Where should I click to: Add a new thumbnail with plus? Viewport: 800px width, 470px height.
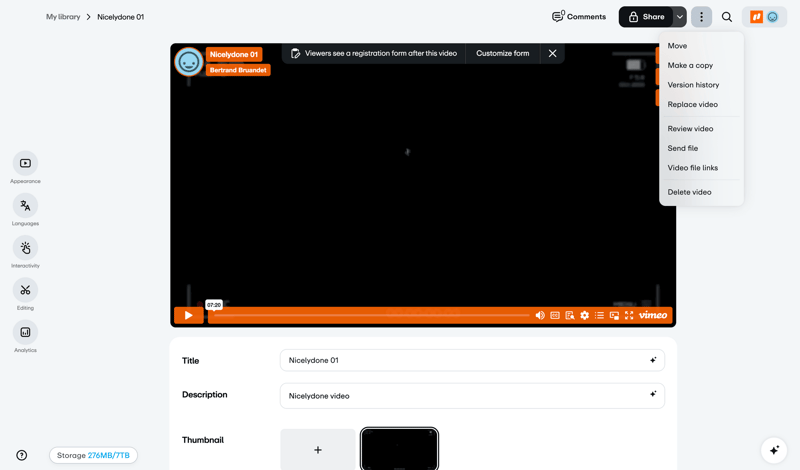point(317,450)
